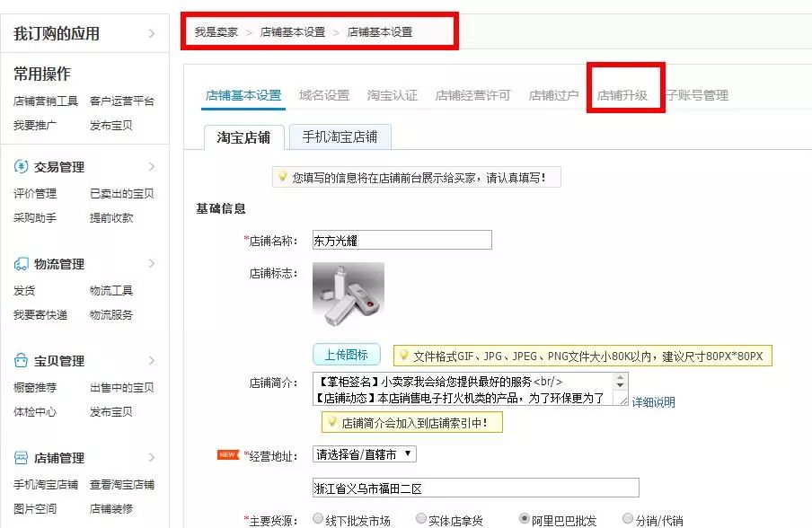The height and width of the screenshot is (528, 812).
Task: Open the 店铺过户 tab
Action: (x=553, y=95)
